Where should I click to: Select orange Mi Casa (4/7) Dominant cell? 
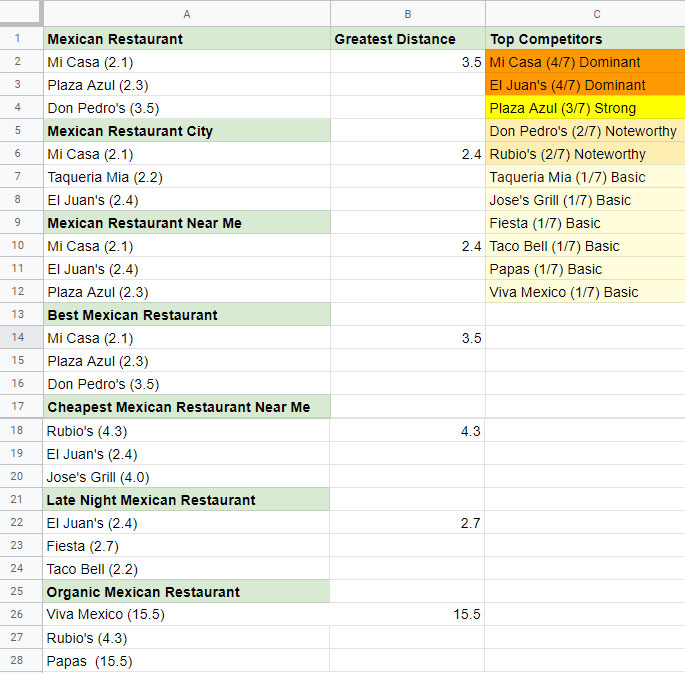tap(585, 62)
